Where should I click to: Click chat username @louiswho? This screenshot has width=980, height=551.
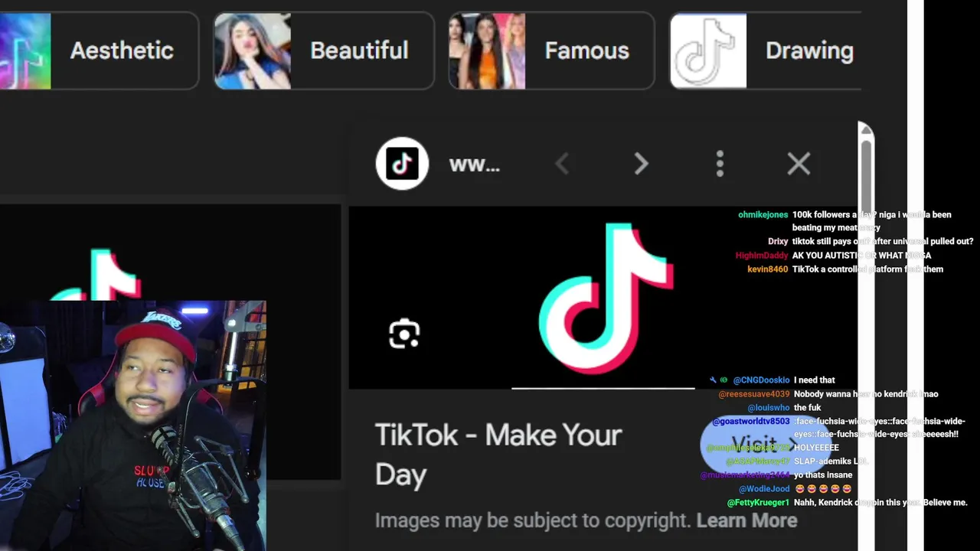pyautogui.click(x=768, y=408)
